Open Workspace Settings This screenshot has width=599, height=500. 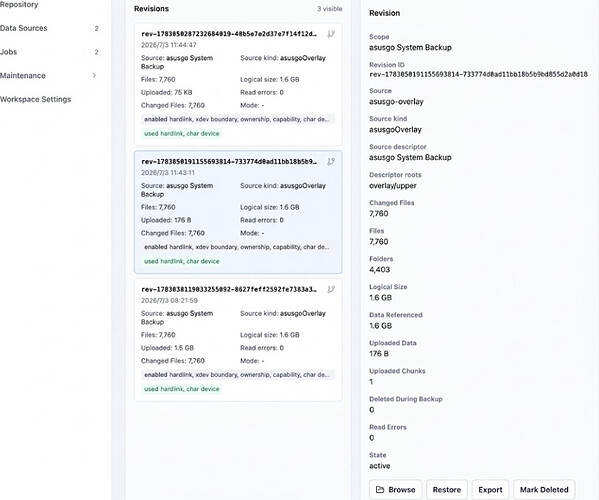(x=36, y=99)
